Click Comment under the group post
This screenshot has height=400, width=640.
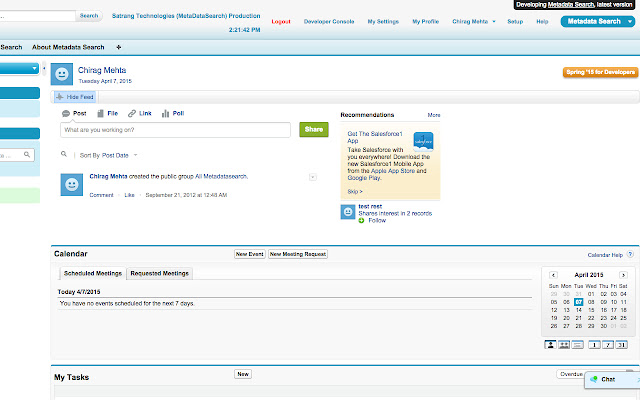[101, 195]
